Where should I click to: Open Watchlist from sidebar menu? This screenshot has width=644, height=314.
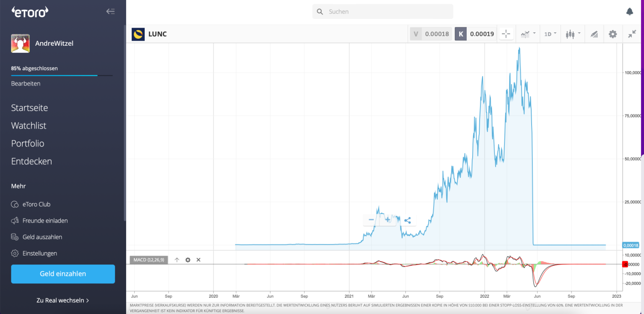(x=29, y=126)
